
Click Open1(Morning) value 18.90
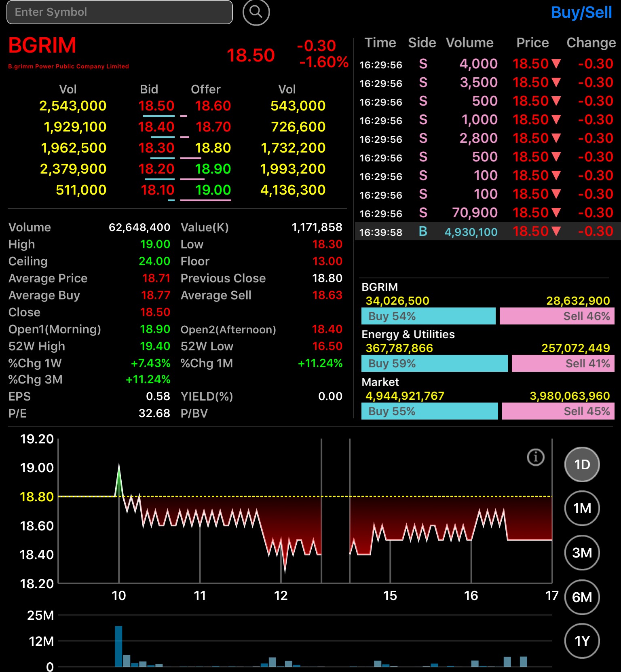pyautogui.click(x=155, y=329)
